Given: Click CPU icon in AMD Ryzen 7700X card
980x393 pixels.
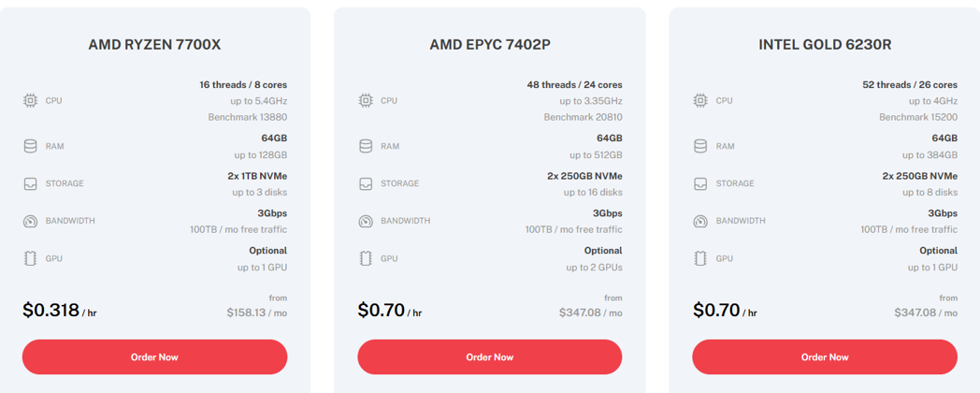Looking at the screenshot, I should 30,100.
